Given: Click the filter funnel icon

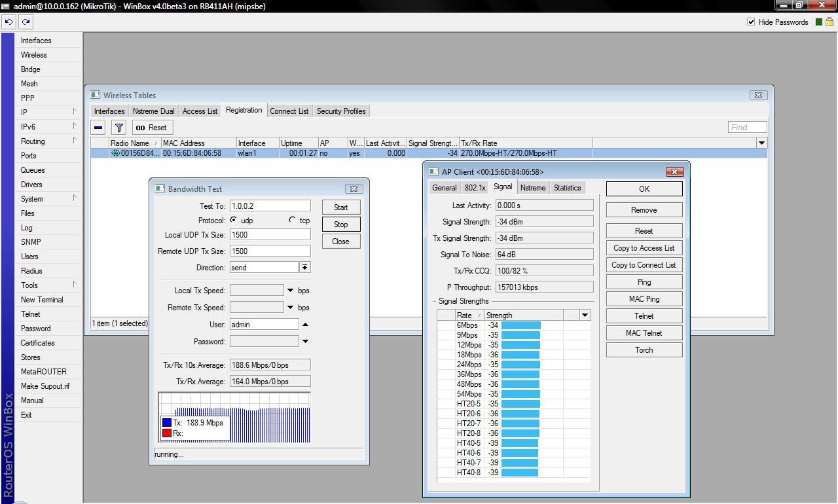Looking at the screenshot, I should (x=118, y=128).
